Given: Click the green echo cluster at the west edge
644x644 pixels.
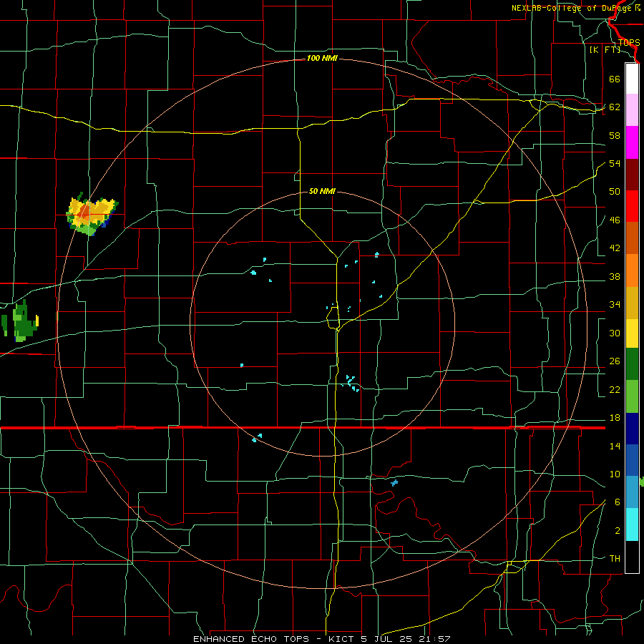Looking at the screenshot, I should 20,321.
